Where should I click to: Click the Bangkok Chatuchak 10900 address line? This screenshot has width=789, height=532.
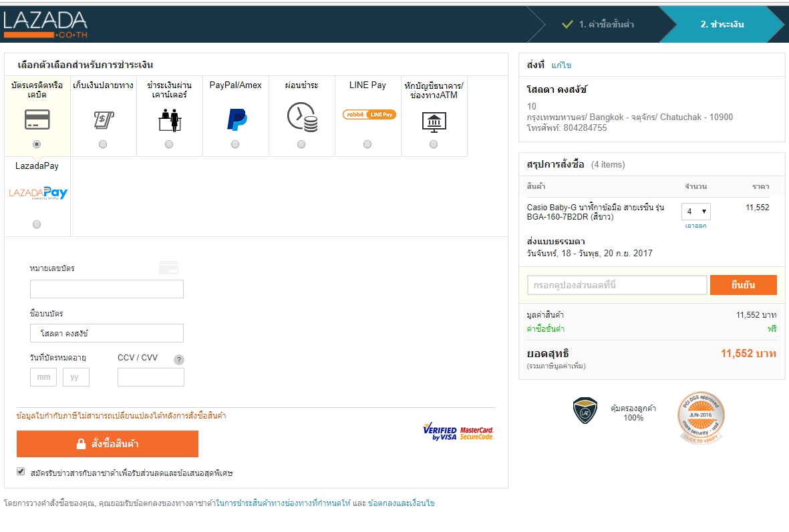point(629,117)
